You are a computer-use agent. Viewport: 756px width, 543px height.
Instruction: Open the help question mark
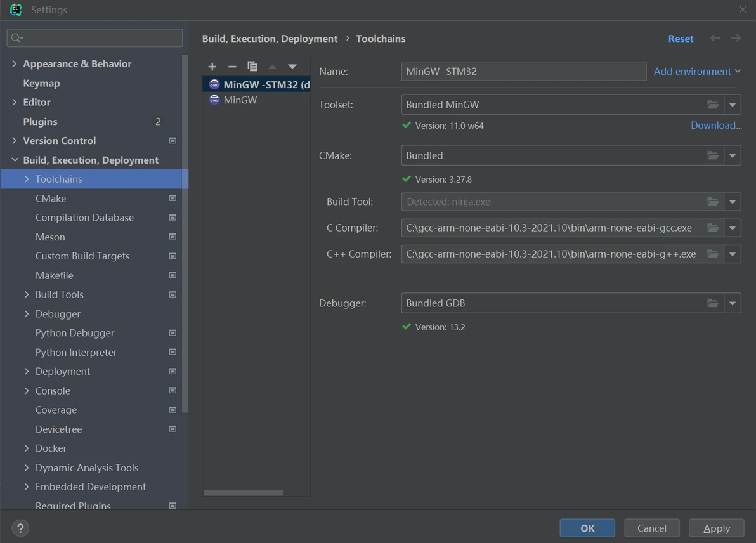[x=20, y=528]
